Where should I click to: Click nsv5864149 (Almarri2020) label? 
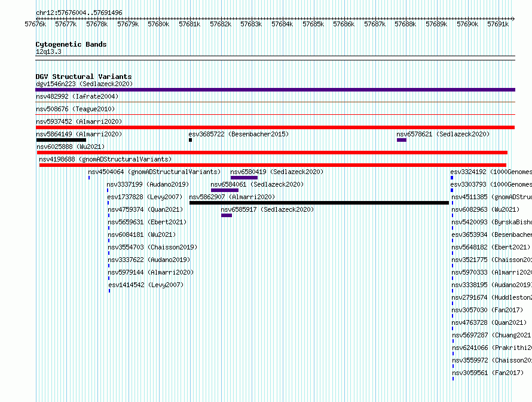pyautogui.click(x=79, y=134)
